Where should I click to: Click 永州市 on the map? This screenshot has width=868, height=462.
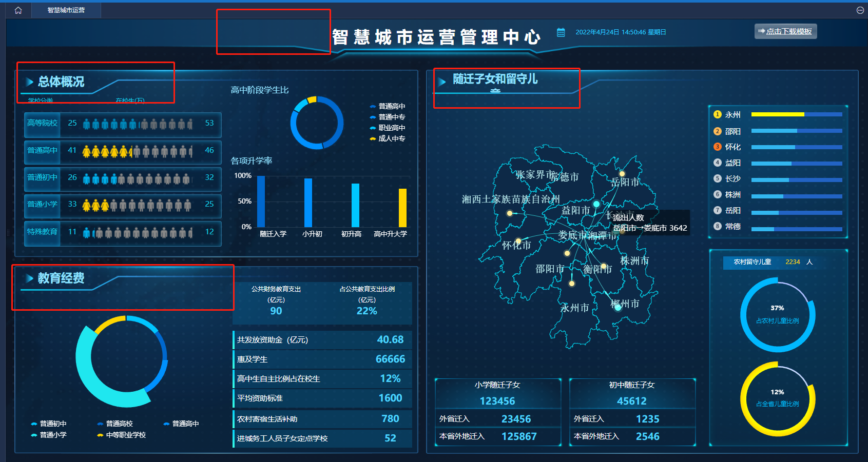574,308
